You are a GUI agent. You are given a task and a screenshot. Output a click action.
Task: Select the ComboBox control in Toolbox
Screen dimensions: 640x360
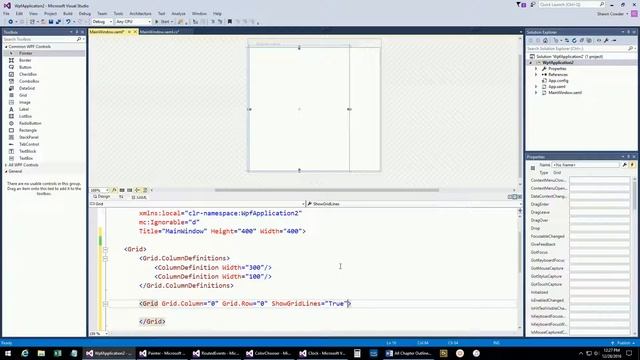[29, 81]
